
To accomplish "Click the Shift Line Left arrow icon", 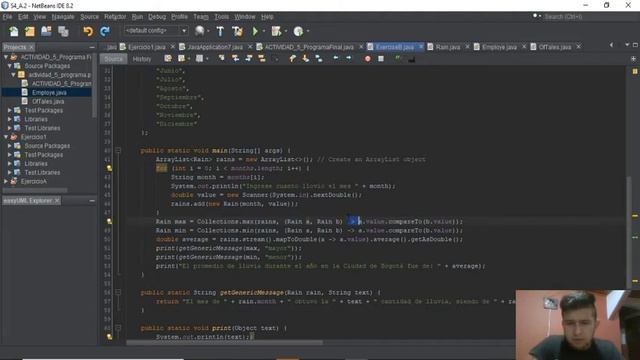I will click(x=336, y=58).
